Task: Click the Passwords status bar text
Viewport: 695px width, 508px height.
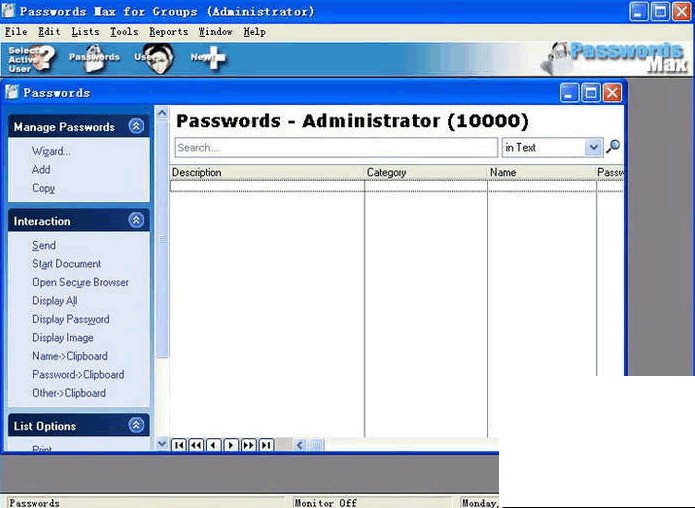Action: pyautogui.click(x=35, y=503)
